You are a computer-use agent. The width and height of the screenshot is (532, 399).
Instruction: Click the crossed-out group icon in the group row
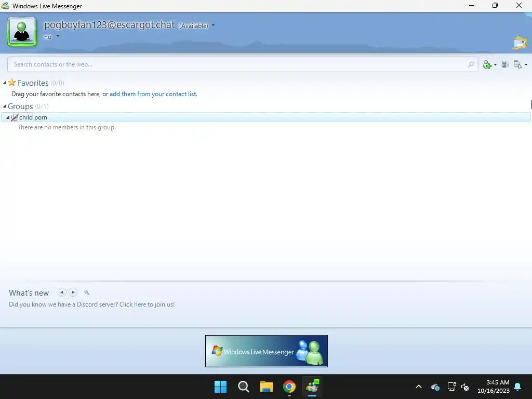14,117
